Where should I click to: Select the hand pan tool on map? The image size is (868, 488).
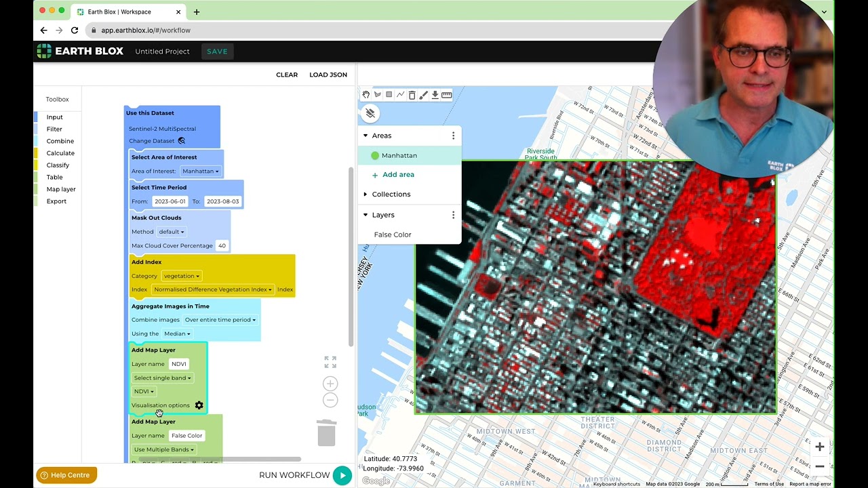pyautogui.click(x=366, y=95)
